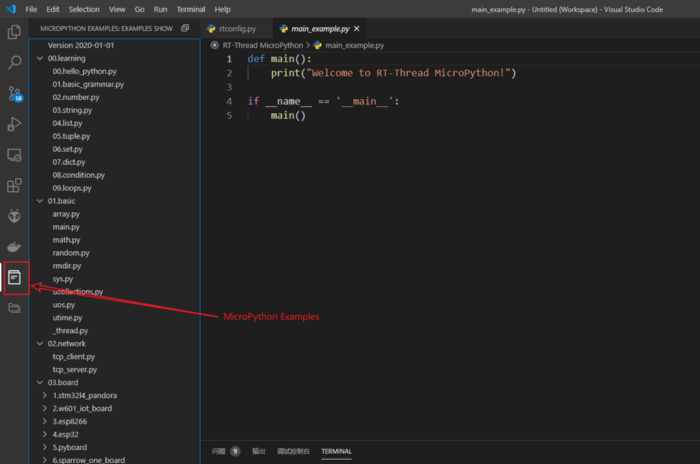700x464 pixels.
Task: Collapse the 01.basic folder
Action: [x=40, y=201]
